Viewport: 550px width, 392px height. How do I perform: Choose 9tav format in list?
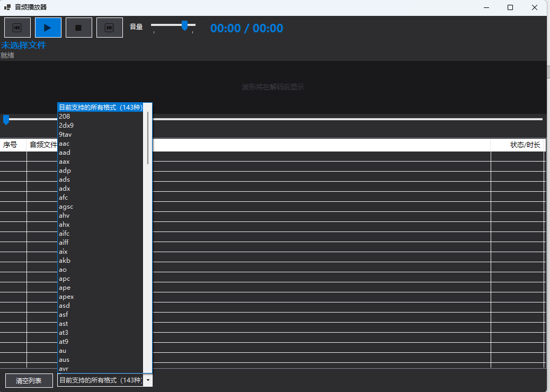click(x=100, y=135)
